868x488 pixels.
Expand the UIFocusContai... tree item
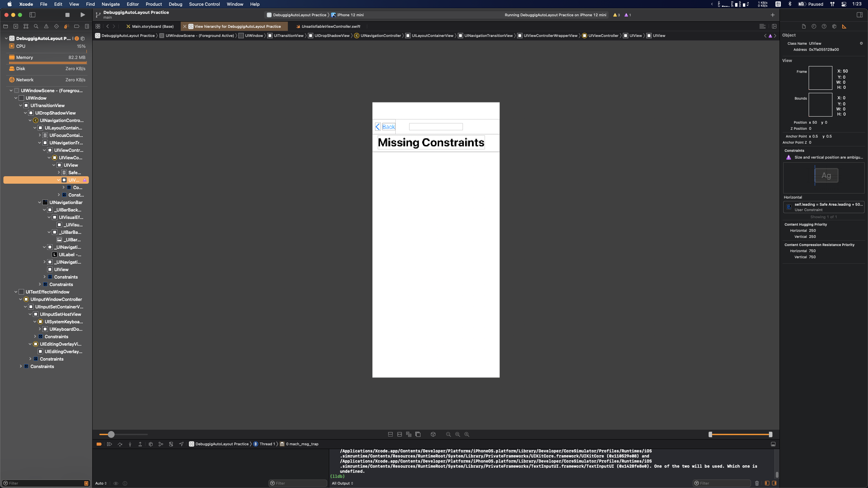tap(40, 135)
